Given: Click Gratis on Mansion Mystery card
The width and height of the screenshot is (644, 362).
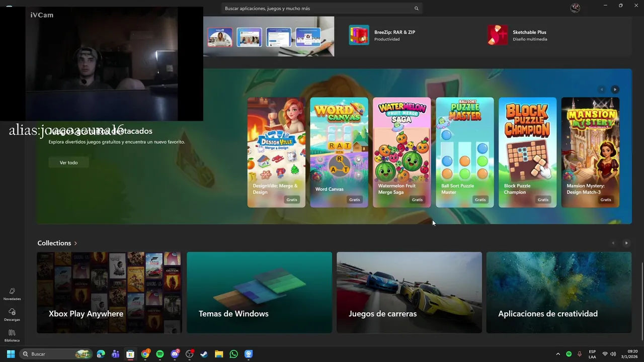Looking at the screenshot, I should (x=606, y=200).
